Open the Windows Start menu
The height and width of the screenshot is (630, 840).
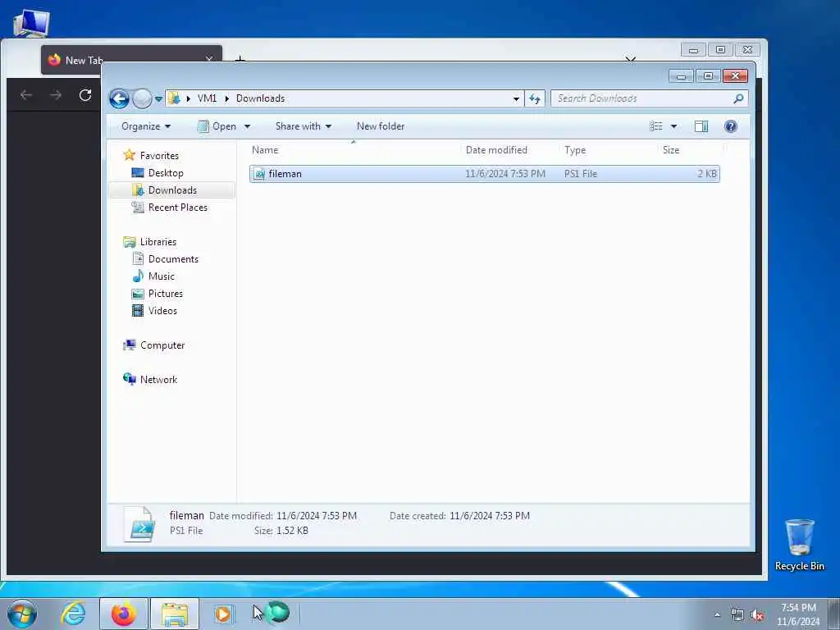click(x=22, y=614)
